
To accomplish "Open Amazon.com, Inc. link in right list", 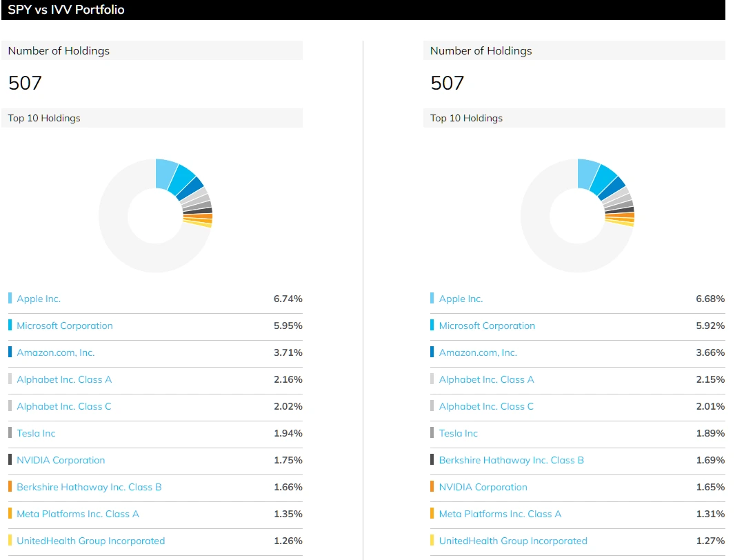I will (478, 352).
